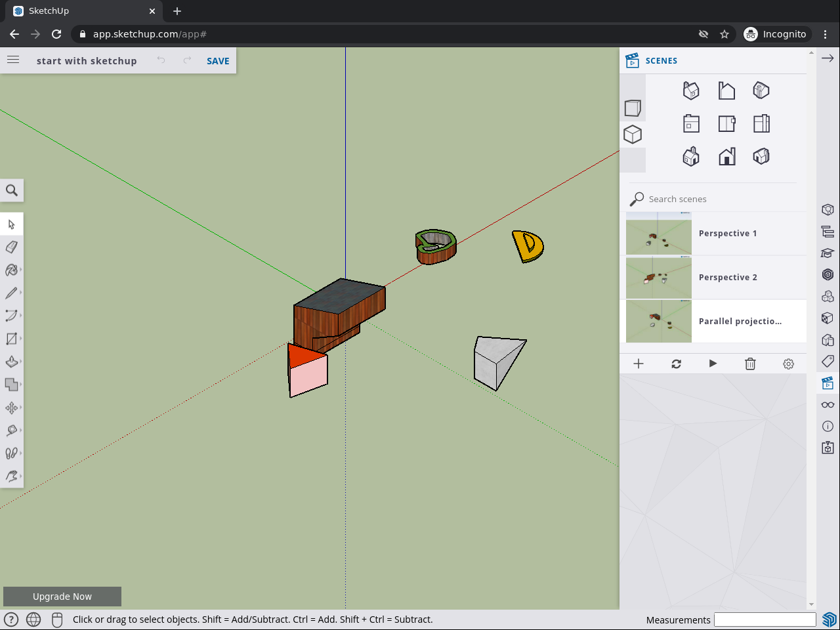840x630 pixels.
Task: Open the hamburger main menu
Action: [13, 60]
